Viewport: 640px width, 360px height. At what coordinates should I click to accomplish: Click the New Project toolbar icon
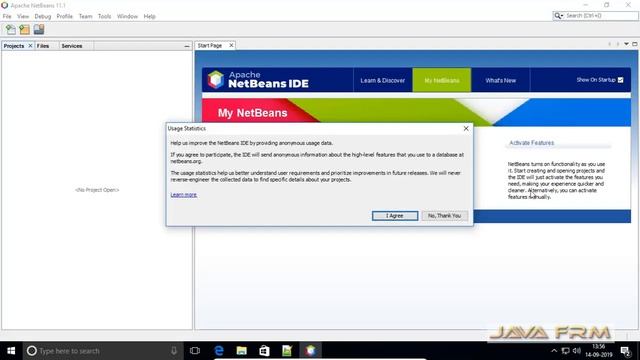(x=24, y=29)
